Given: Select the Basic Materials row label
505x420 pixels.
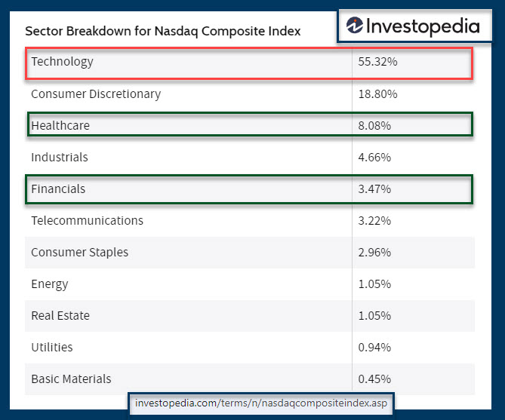Looking at the screenshot, I should coord(71,379).
